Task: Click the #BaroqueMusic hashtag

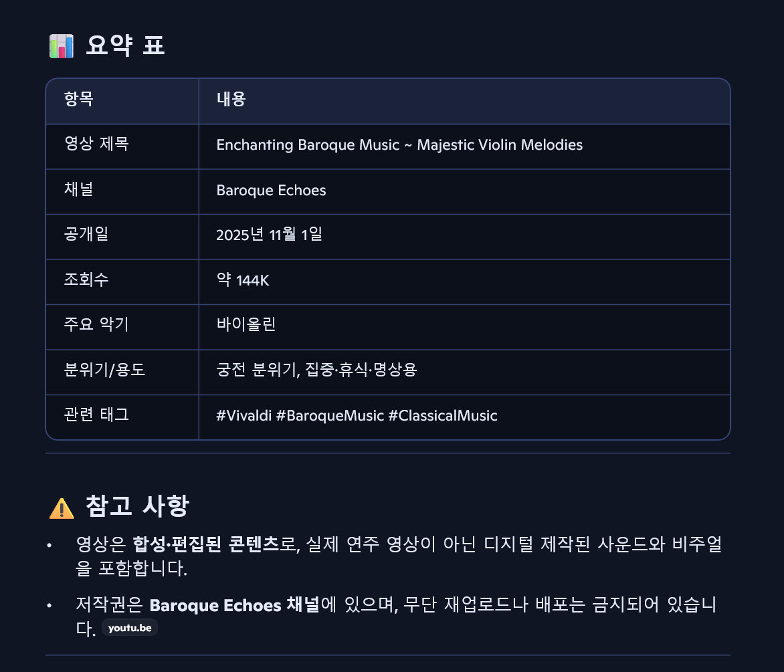Action: pos(330,416)
